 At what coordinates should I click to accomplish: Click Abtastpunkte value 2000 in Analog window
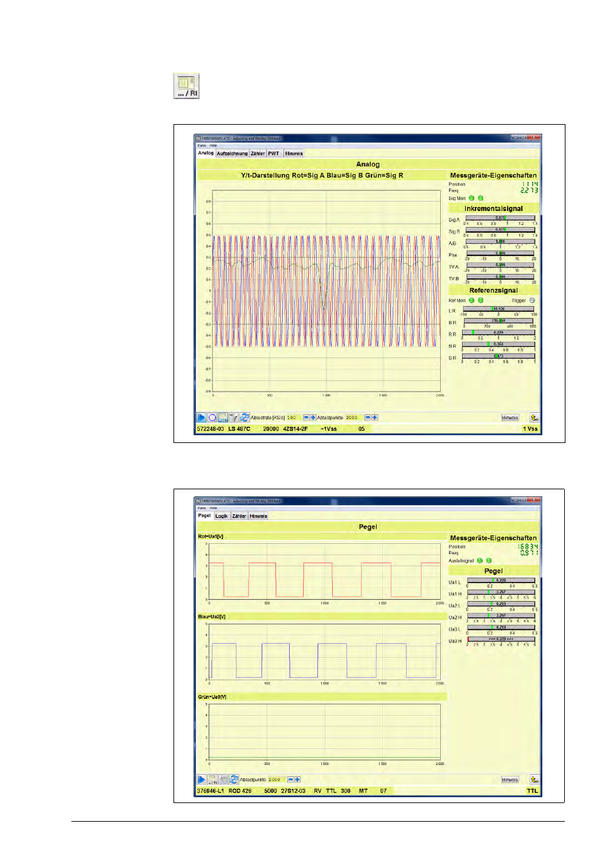point(353,418)
